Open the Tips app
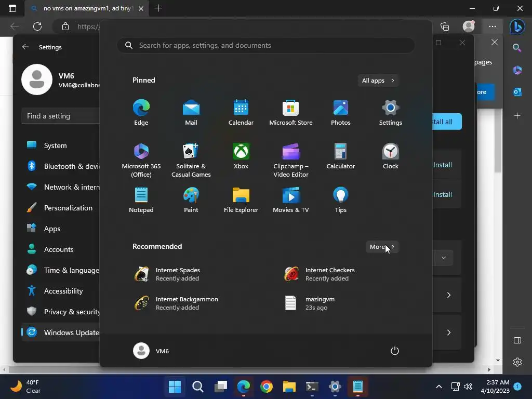 tap(341, 200)
